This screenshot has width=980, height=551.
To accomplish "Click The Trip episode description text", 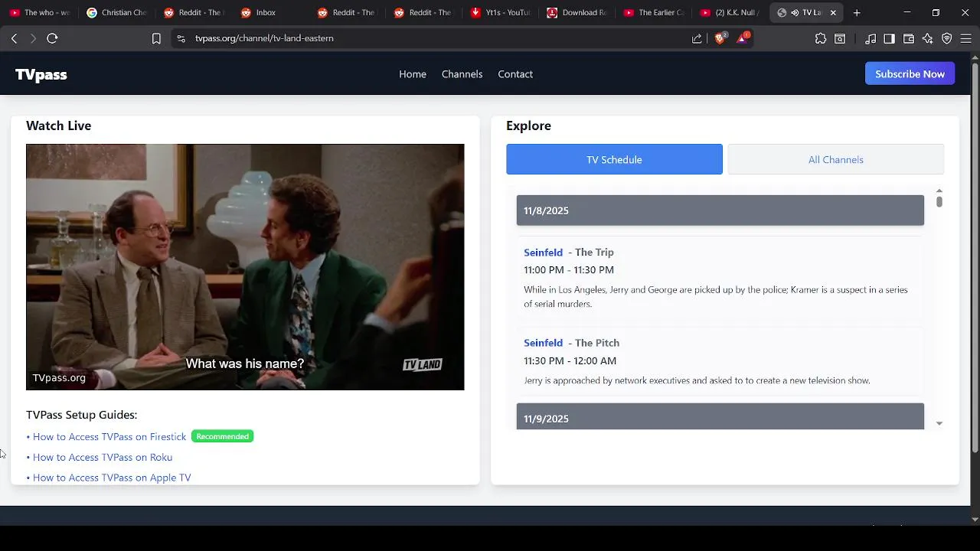I will (716, 297).
